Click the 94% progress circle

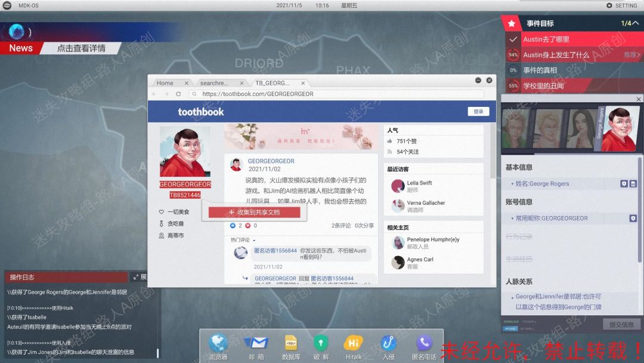[513, 55]
